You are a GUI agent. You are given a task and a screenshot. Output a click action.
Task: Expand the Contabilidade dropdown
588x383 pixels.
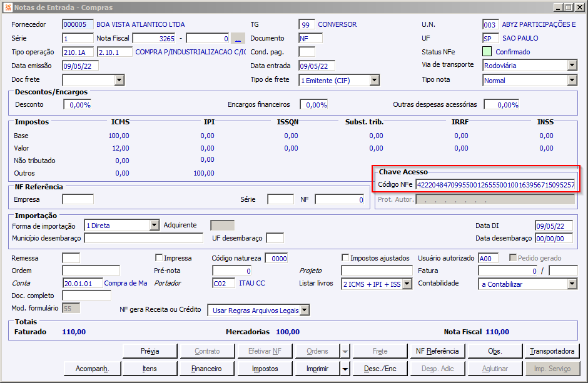coord(572,284)
